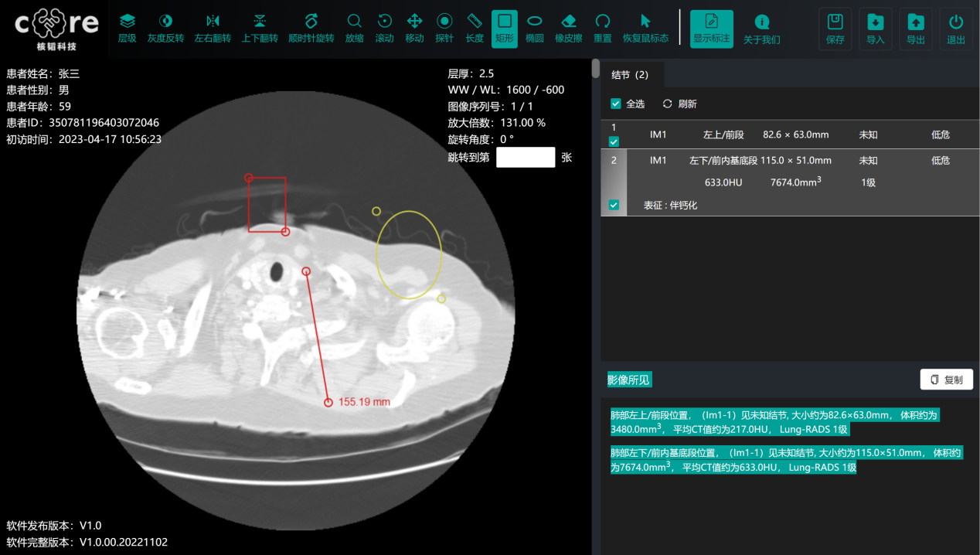Flip image with 左右翻转 tool
This screenshot has height=555, width=980.
pos(213,29)
